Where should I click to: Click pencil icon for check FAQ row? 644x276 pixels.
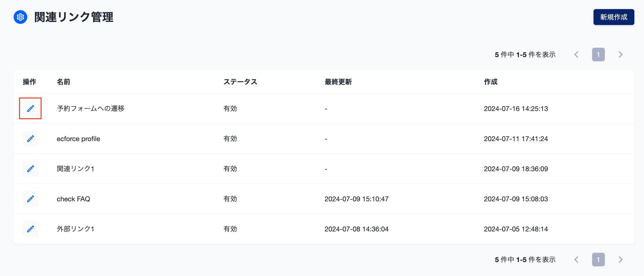coord(31,199)
